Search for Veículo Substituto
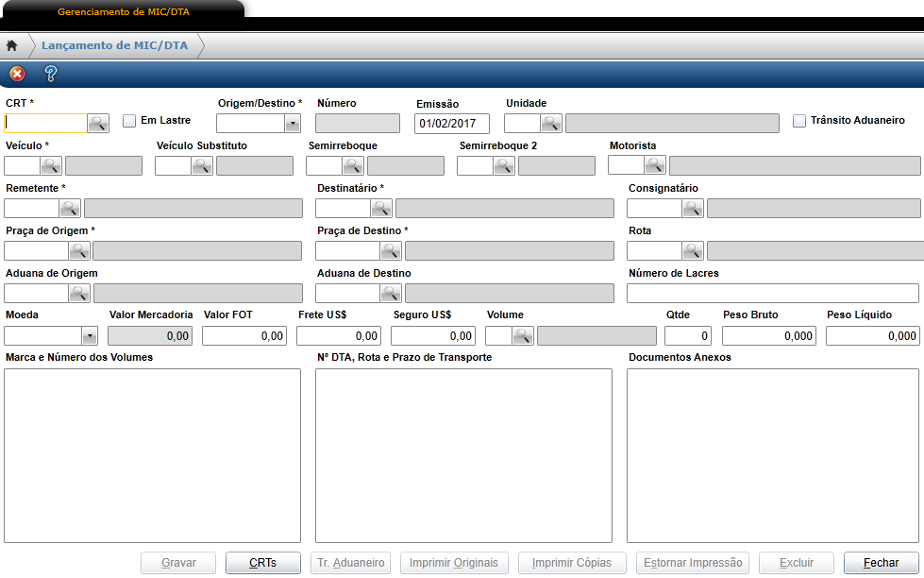The width and height of the screenshot is (924, 578). 202,165
